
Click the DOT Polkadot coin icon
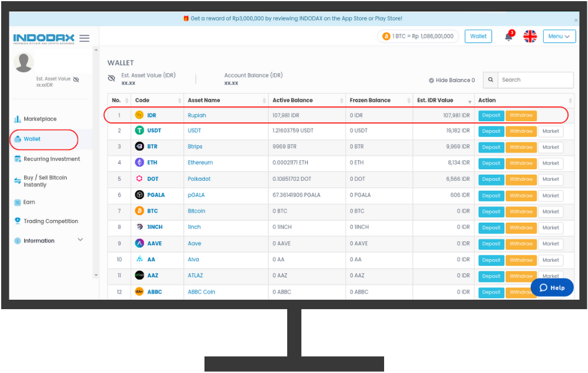click(139, 179)
